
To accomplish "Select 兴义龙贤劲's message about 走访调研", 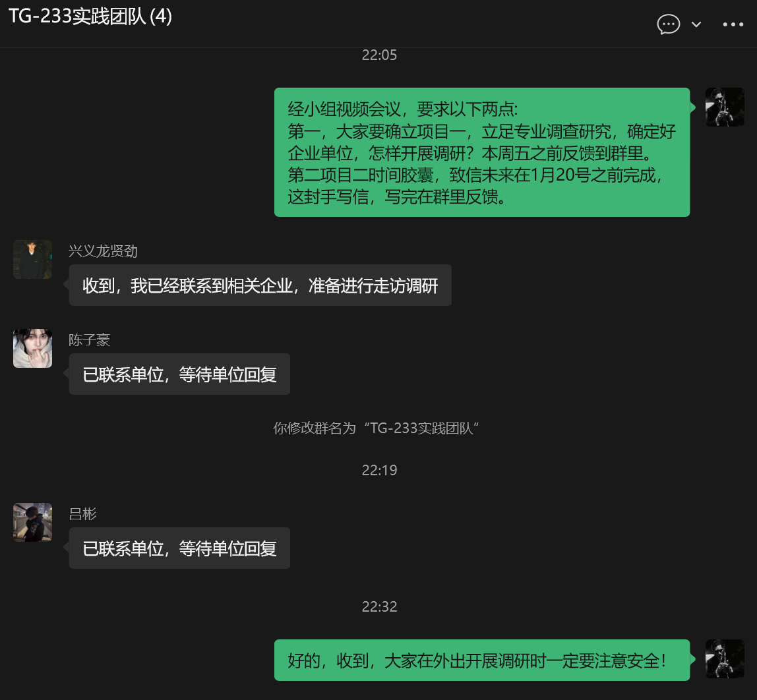I will (x=260, y=285).
